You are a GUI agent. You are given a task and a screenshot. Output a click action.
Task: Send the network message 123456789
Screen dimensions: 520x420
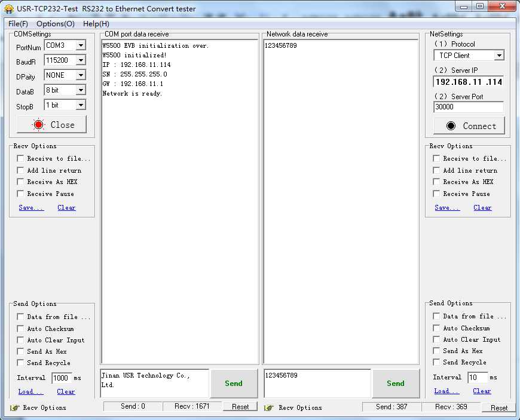pos(396,384)
